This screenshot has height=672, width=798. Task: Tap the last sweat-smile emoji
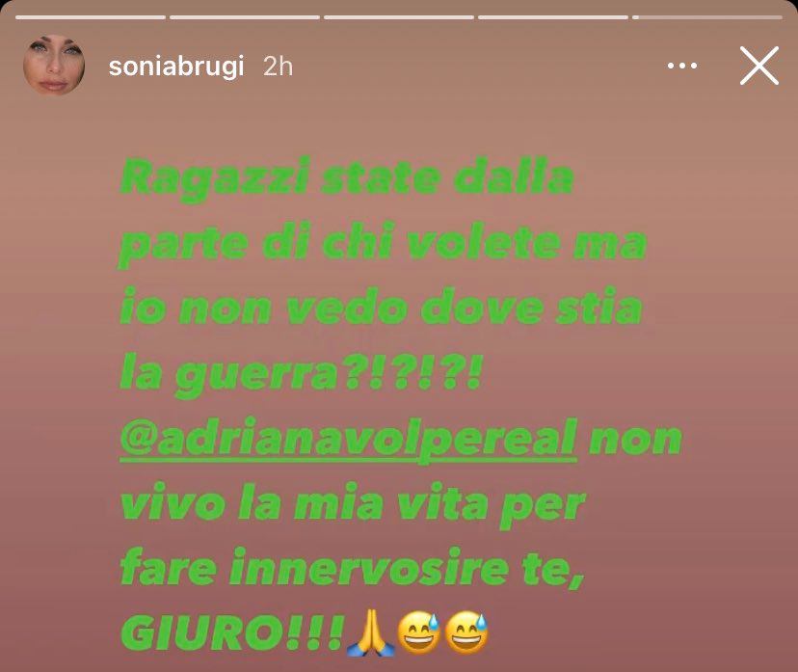(x=466, y=634)
